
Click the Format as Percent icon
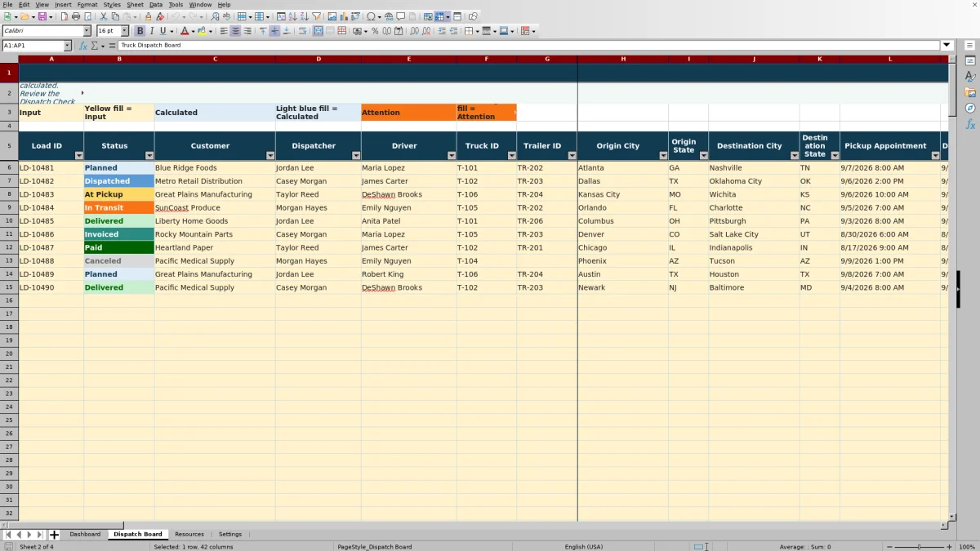[375, 31]
